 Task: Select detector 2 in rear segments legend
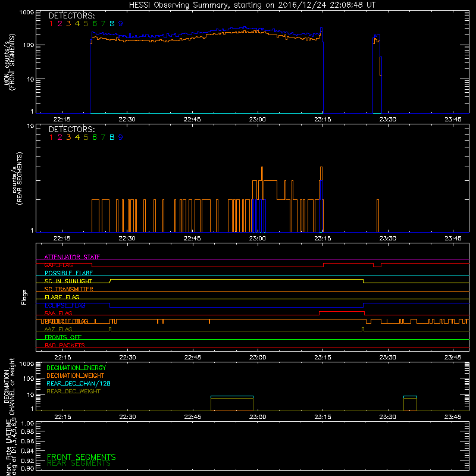click(60, 137)
